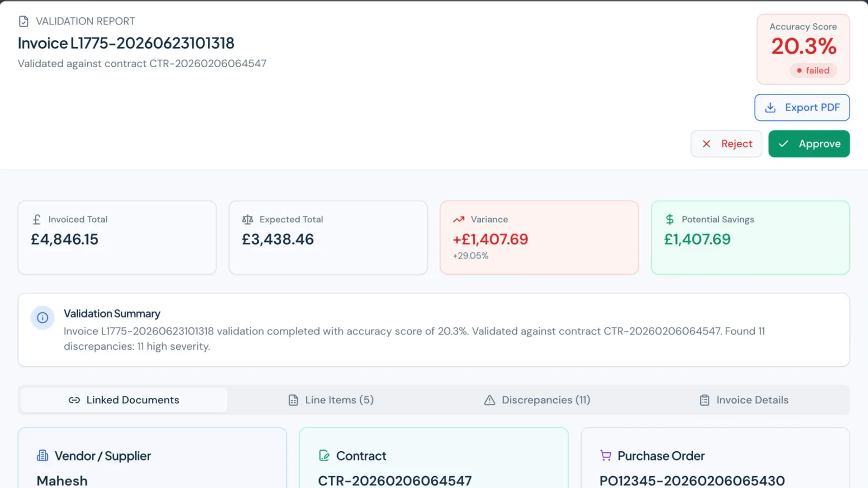Open the Invoice Details tab
The image size is (868, 488).
(744, 400)
